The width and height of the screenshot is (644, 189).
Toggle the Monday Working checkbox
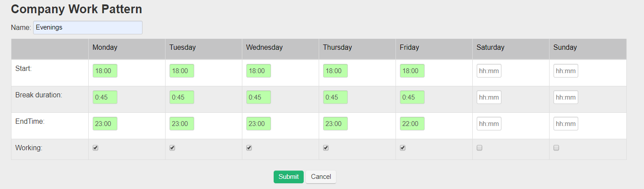[x=95, y=148]
